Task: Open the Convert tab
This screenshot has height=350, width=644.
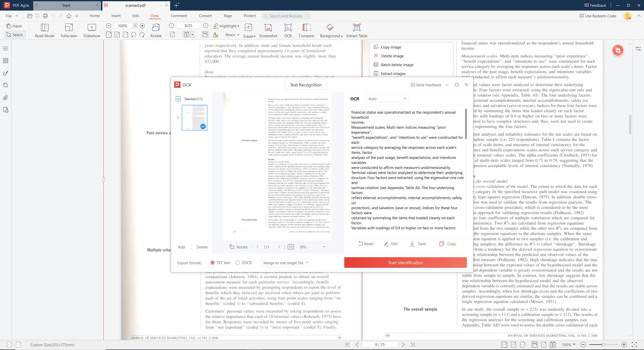Action: [205, 16]
